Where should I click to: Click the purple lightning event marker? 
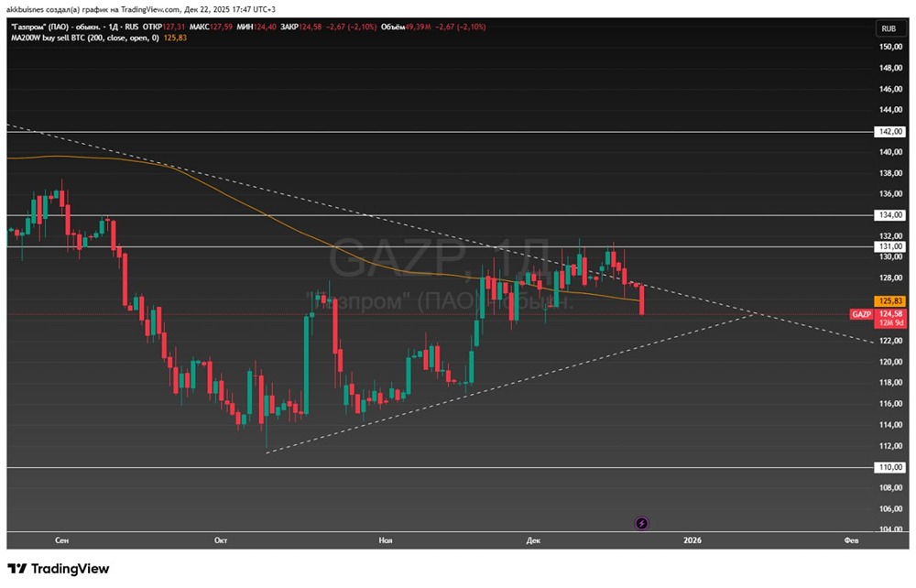pos(641,523)
